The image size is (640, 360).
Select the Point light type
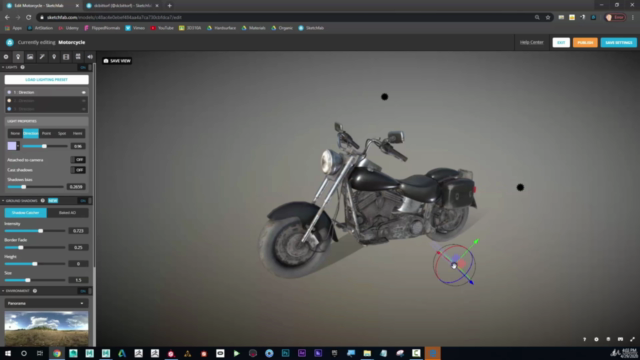[x=46, y=133]
